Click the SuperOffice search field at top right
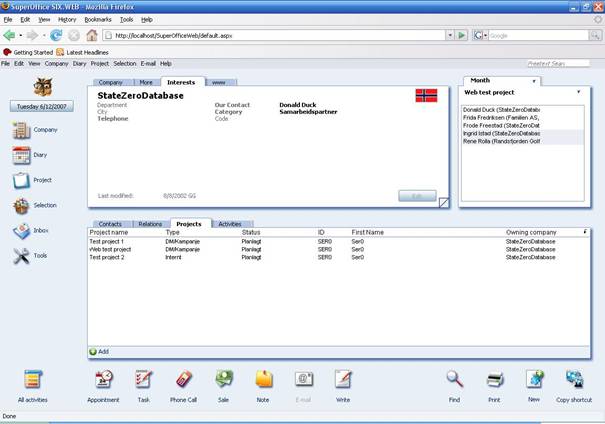The image size is (605, 424). [x=559, y=64]
